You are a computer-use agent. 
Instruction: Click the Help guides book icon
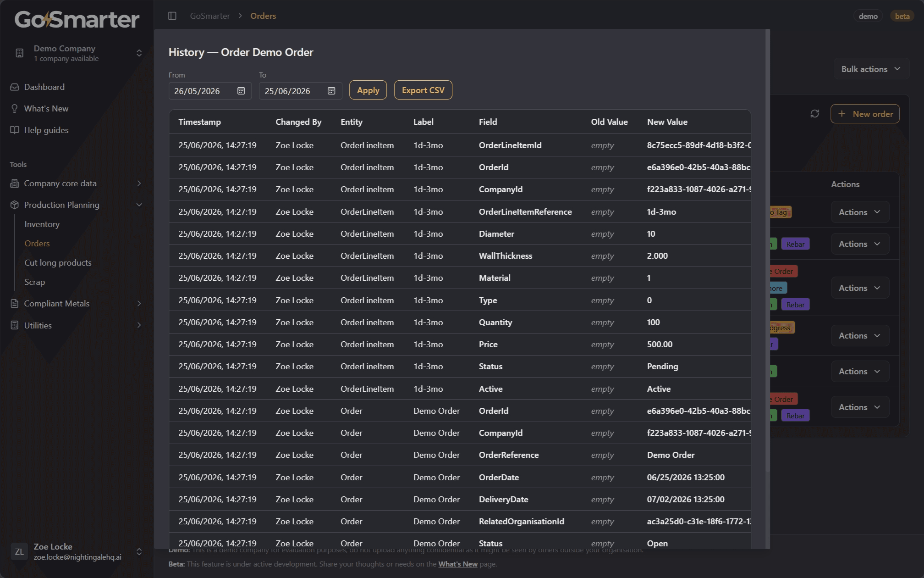click(15, 130)
